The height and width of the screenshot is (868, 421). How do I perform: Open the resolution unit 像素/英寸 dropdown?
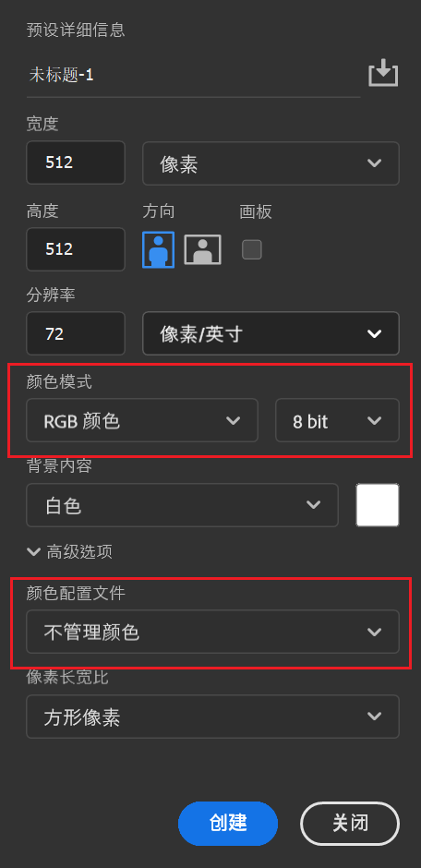pos(271,333)
